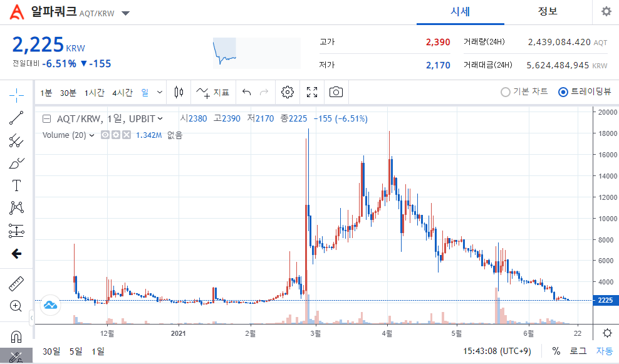Toggle 로그 logarithmic scale
619x364 pixels.
click(x=578, y=351)
